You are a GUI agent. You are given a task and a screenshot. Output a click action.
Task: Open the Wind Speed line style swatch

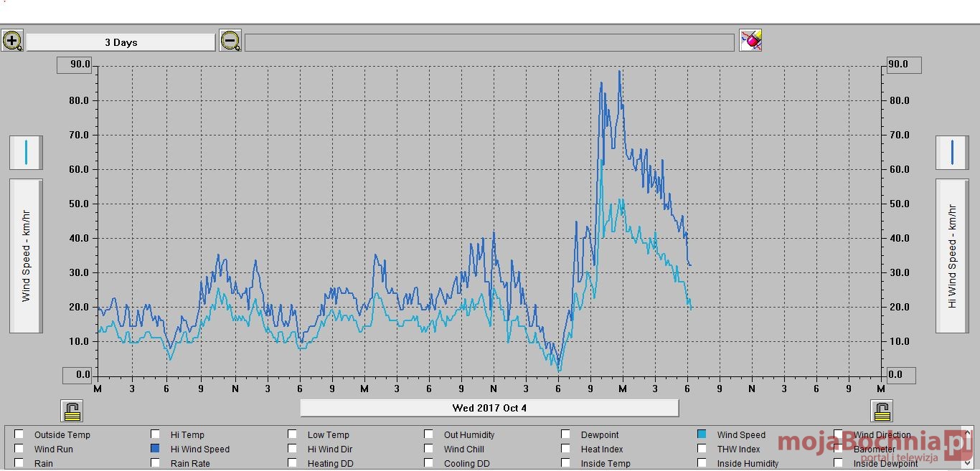point(26,152)
